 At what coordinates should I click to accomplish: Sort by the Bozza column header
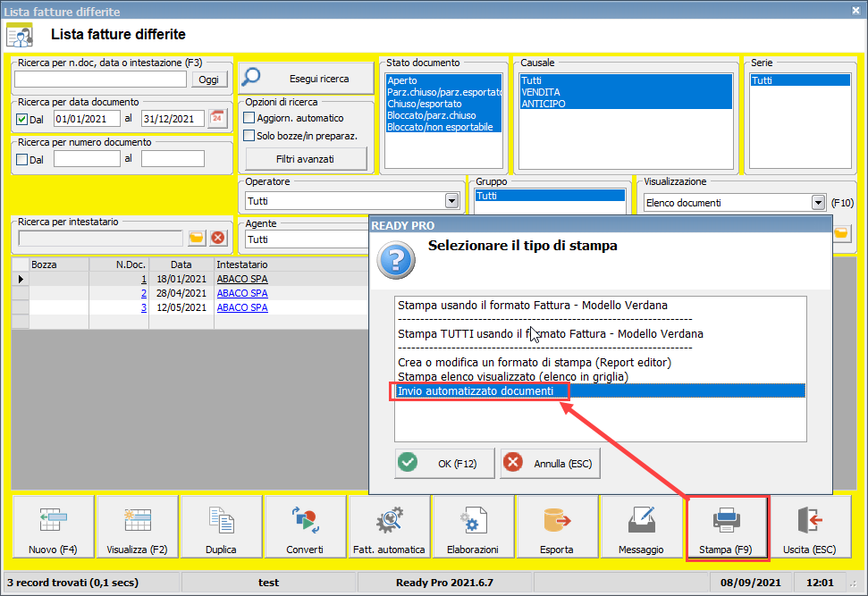point(59,264)
